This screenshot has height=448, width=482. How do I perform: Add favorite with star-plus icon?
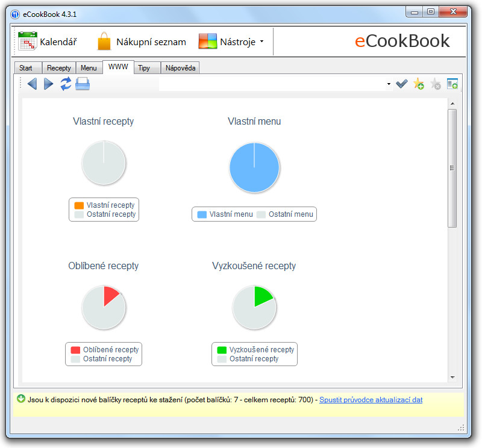point(419,84)
